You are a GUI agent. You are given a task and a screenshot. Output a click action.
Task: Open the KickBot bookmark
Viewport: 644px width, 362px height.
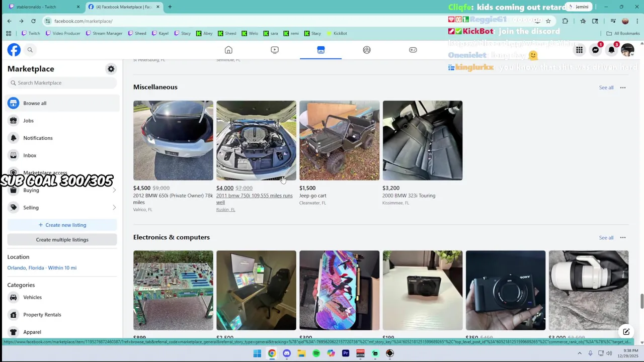(337, 33)
